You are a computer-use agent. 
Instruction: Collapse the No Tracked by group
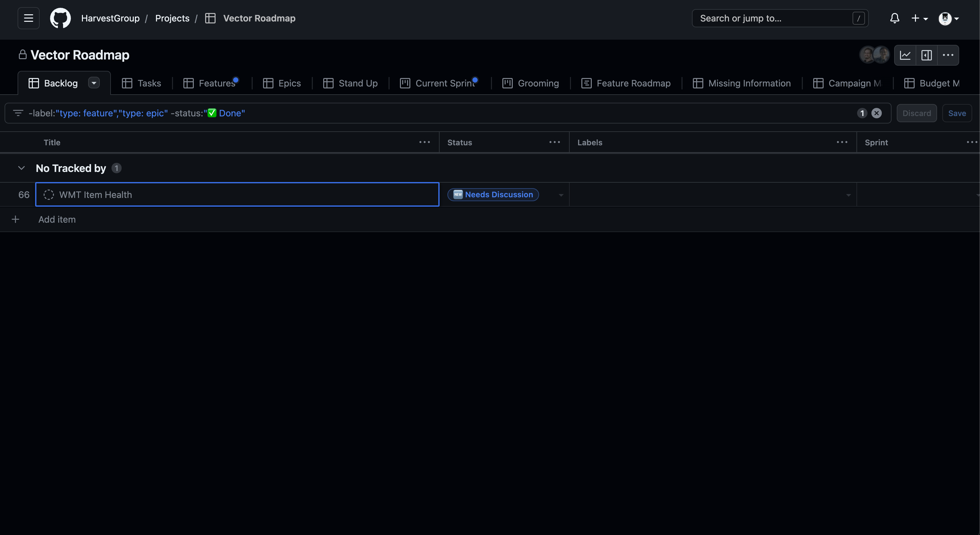click(21, 168)
